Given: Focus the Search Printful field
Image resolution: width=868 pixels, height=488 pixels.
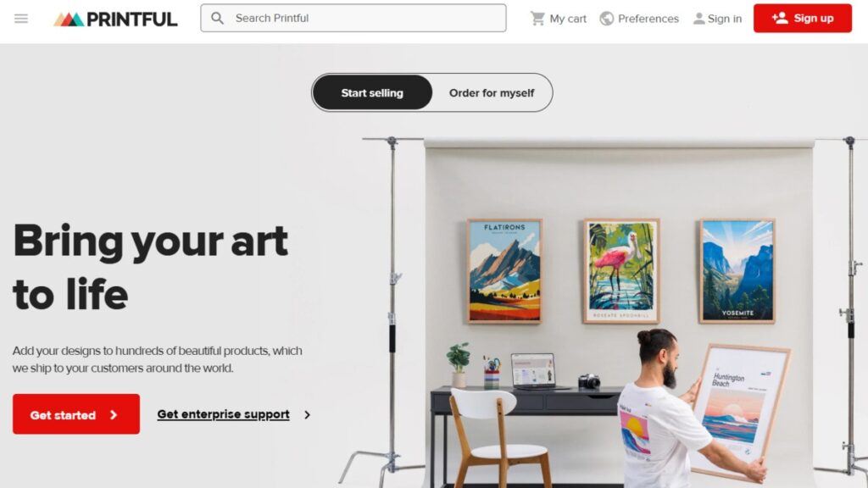Looking at the screenshot, I should point(353,19).
